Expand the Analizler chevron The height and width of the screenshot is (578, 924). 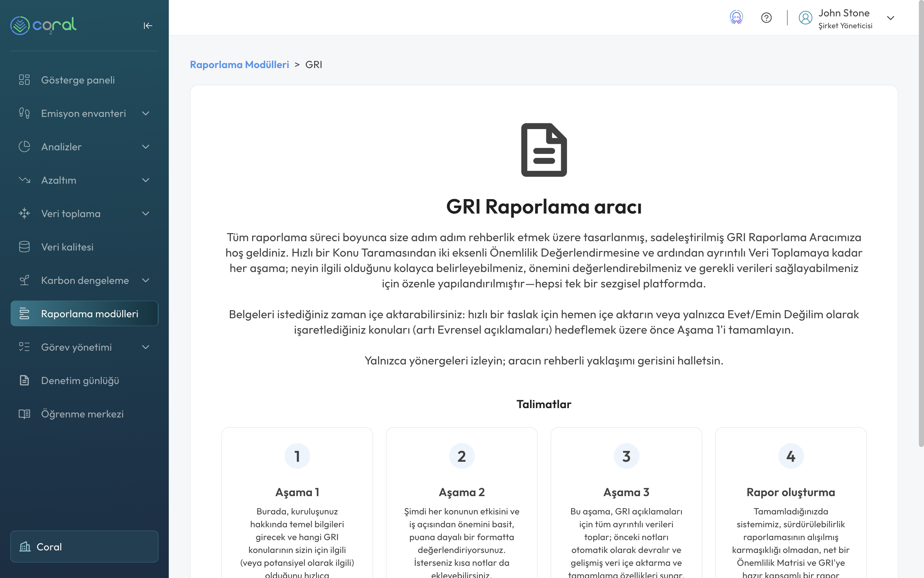pyautogui.click(x=145, y=147)
